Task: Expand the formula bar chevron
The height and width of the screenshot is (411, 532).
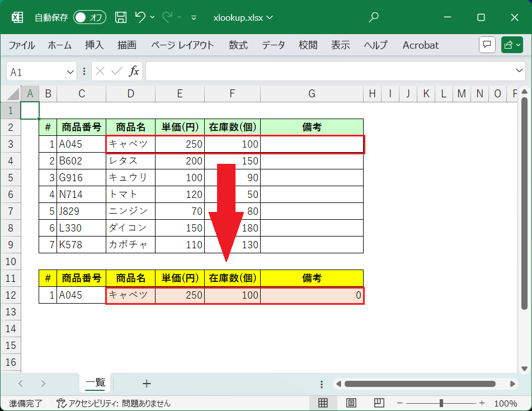Action: 519,71
